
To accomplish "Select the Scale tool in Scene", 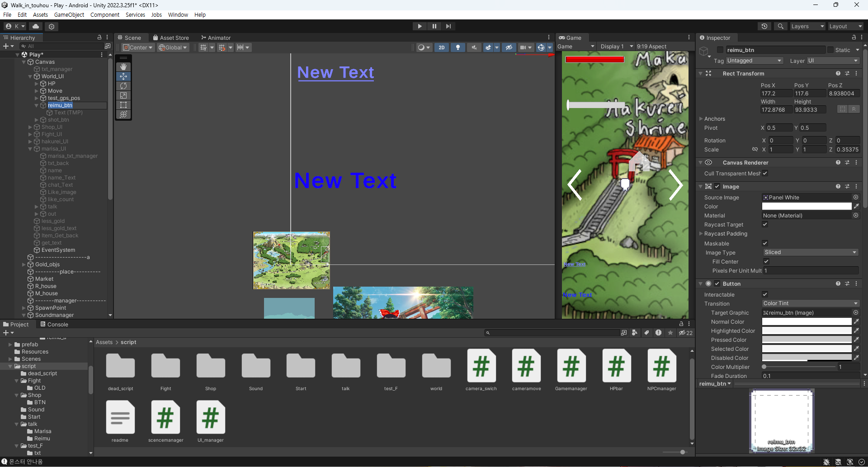I will [x=123, y=95].
